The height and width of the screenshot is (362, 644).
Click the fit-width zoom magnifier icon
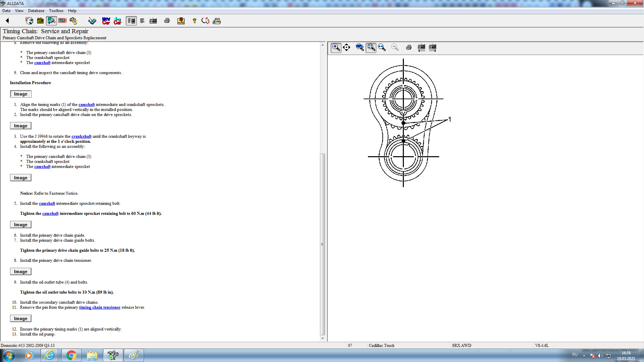pyautogui.click(x=382, y=47)
